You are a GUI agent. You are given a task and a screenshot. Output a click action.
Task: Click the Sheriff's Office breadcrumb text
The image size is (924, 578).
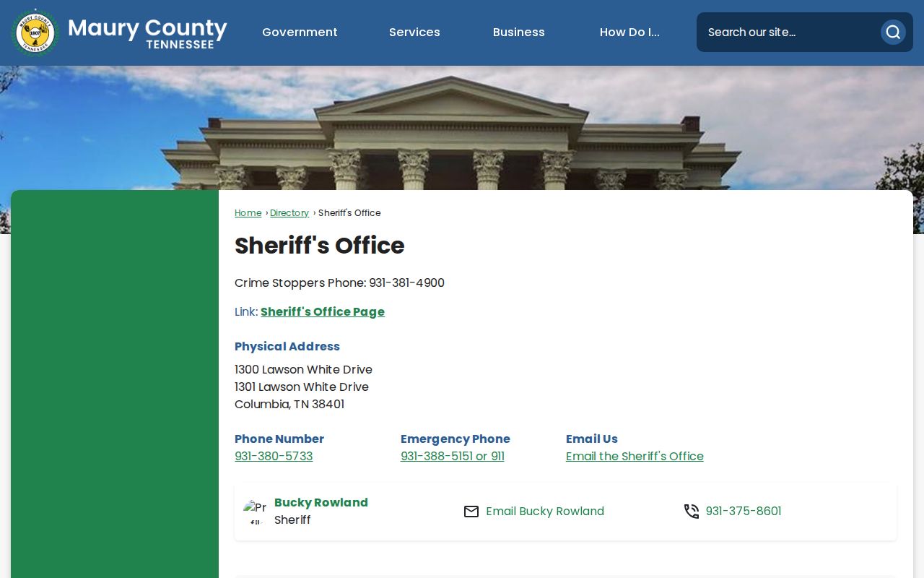(x=349, y=213)
